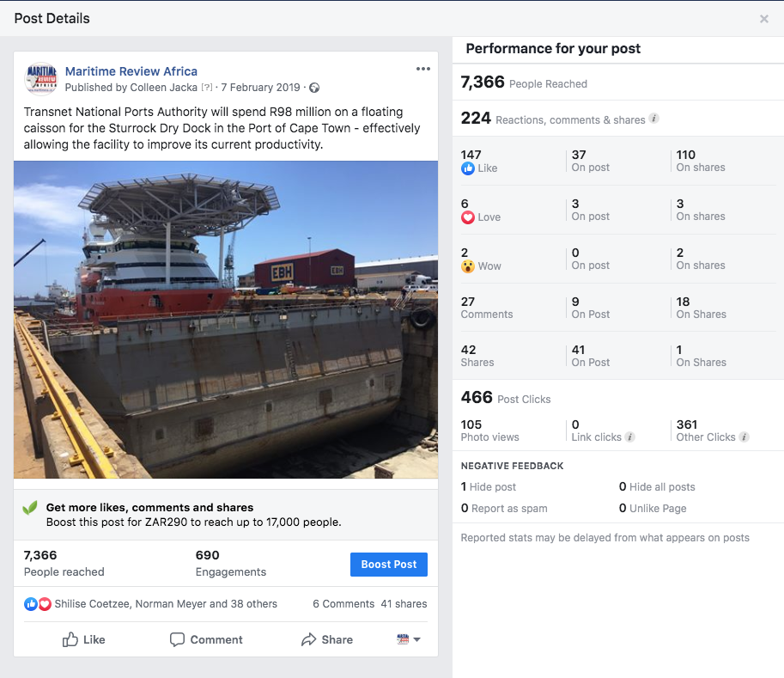This screenshot has height=678, width=784.
Task: Click the info icon next to Link clicks
Action: tap(629, 437)
